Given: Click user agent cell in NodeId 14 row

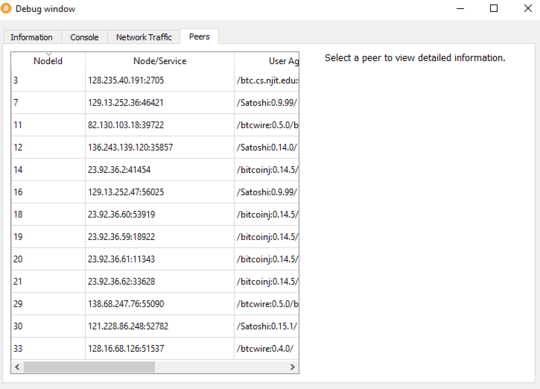Looking at the screenshot, I should pyautogui.click(x=267, y=170).
